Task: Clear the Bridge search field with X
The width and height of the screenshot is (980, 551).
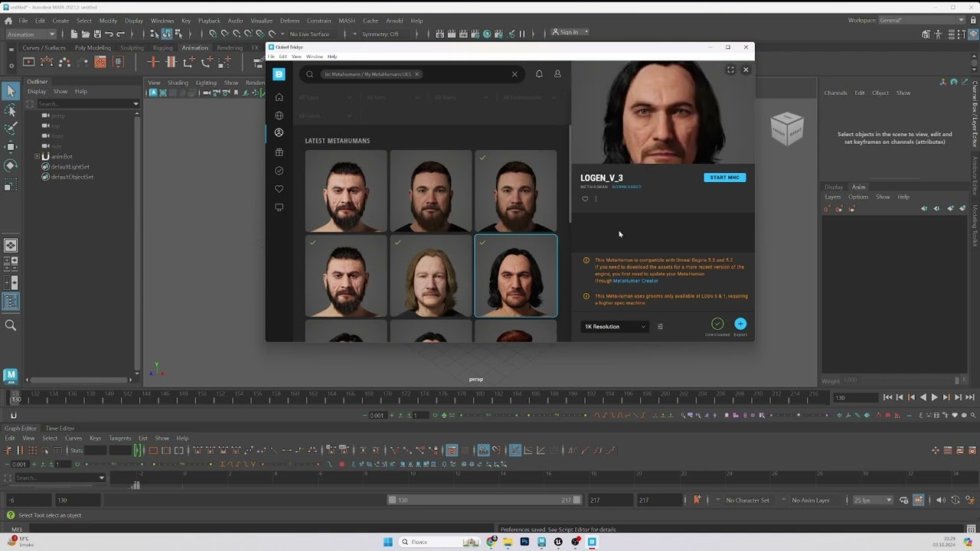Action: 514,74
